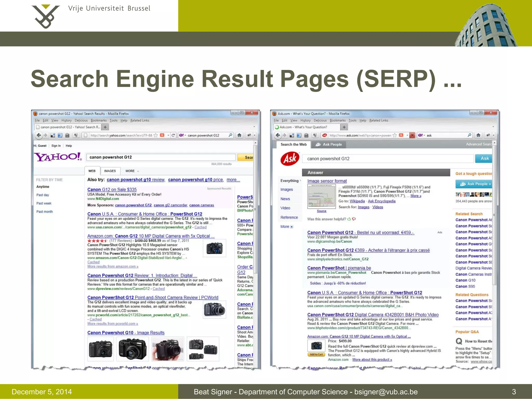Click the Home icon in the Ask.com window
Viewport: 532px width, 399px height.
pyautogui.click(x=478, y=135)
